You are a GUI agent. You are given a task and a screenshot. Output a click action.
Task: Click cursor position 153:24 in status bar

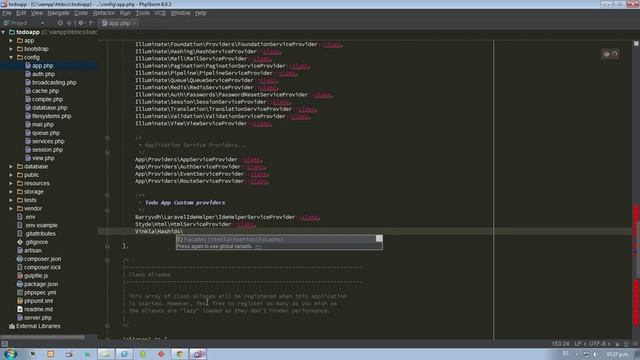pos(560,344)
